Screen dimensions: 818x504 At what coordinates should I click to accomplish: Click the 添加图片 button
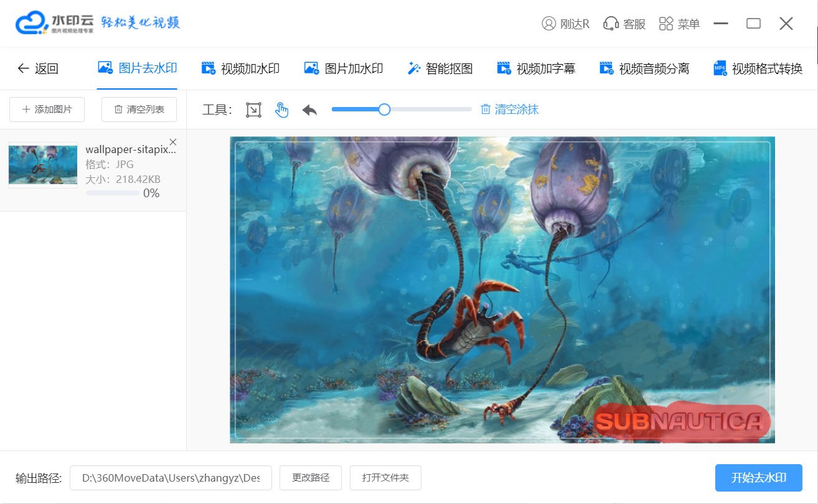[x=47, y=110]
